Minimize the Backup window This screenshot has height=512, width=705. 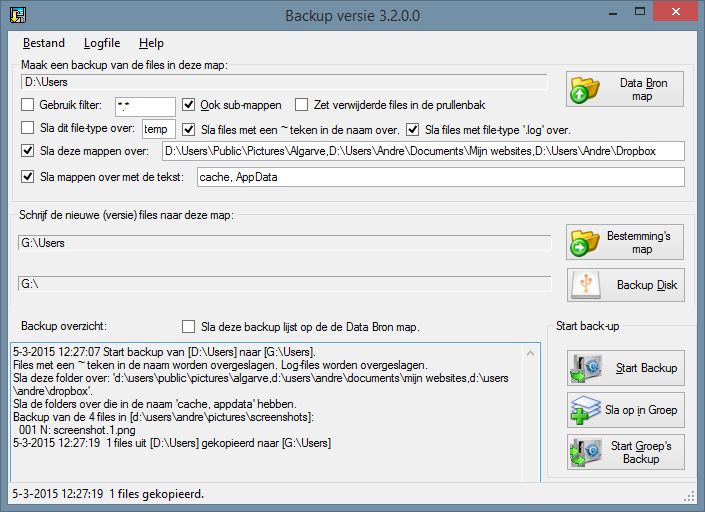coord(614,12)
